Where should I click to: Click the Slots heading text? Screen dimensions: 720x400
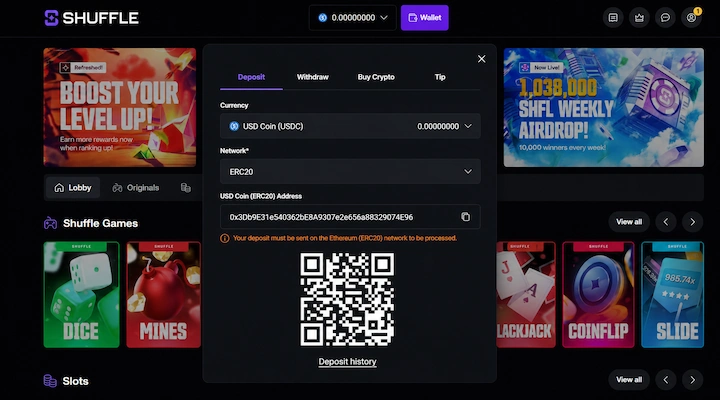[75, 381]
